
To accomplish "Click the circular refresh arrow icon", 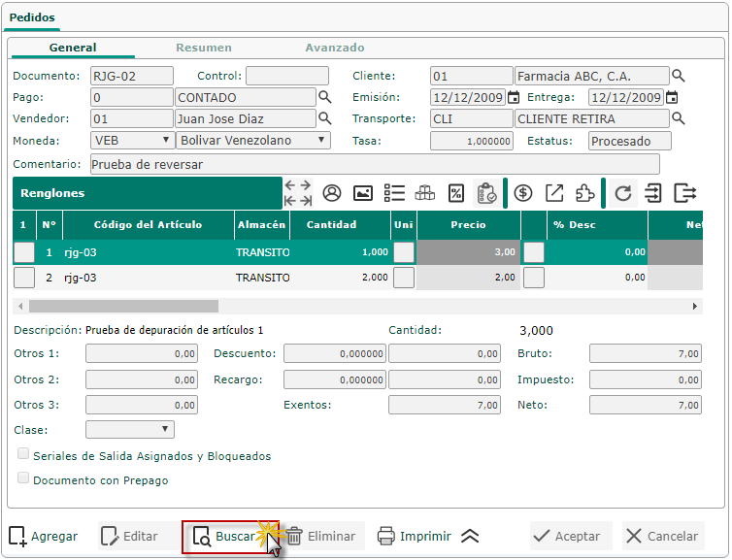I will pyautogui.click(x=623, y=193).
